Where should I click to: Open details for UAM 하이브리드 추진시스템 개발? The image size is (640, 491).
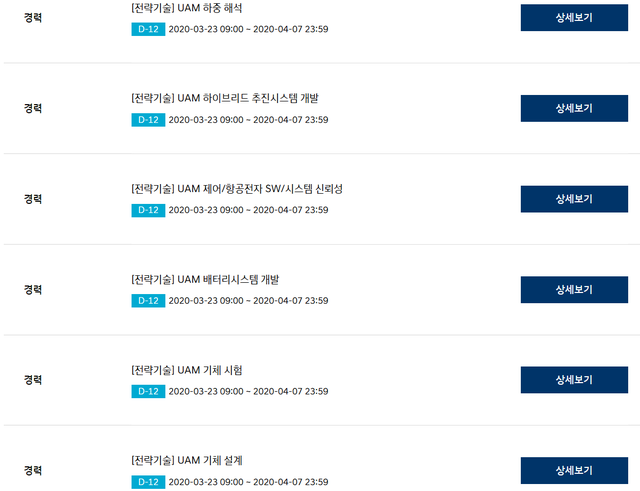pos(574,108)
